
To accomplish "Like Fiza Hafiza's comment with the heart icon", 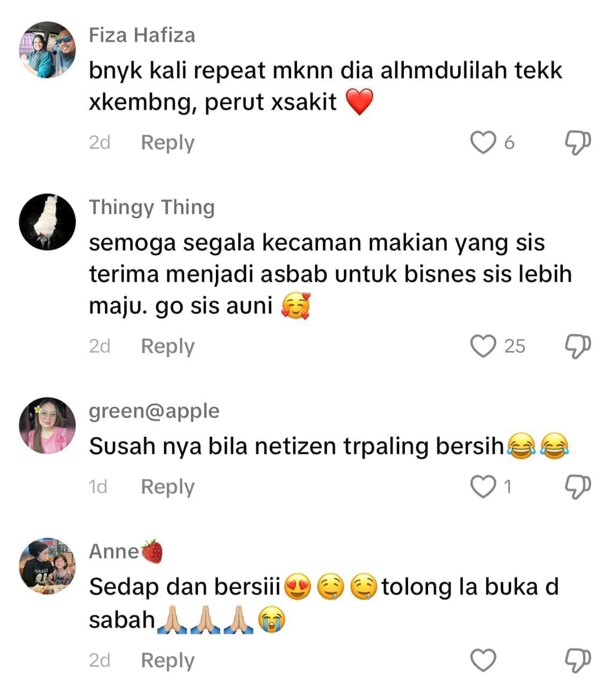I will pyautogui.click(x=483, y=142).
